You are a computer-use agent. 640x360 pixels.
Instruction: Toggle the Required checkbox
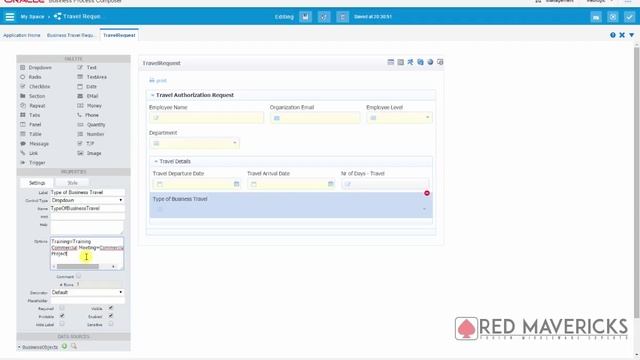click(x=62, y=308)
